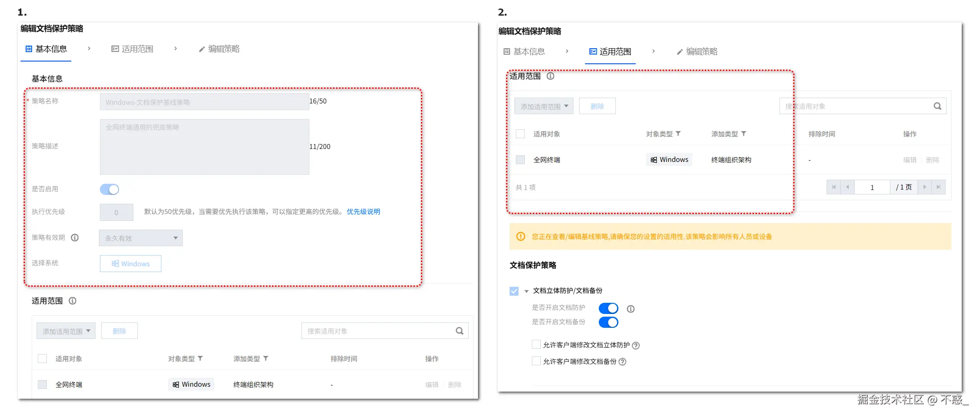The height and width of the screenshot is (417, 980).
Task: Tick 全网终端 row checkbox in panel 2
Action: [520, 160]
